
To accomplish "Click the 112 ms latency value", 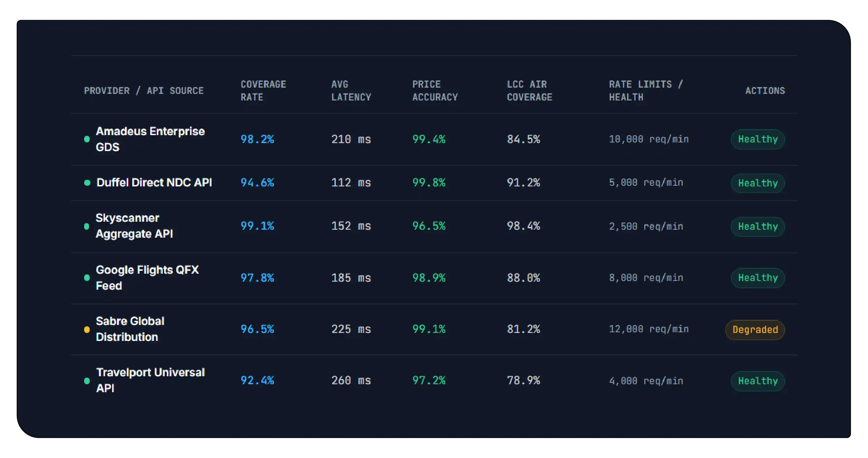I will coord(351,183).
